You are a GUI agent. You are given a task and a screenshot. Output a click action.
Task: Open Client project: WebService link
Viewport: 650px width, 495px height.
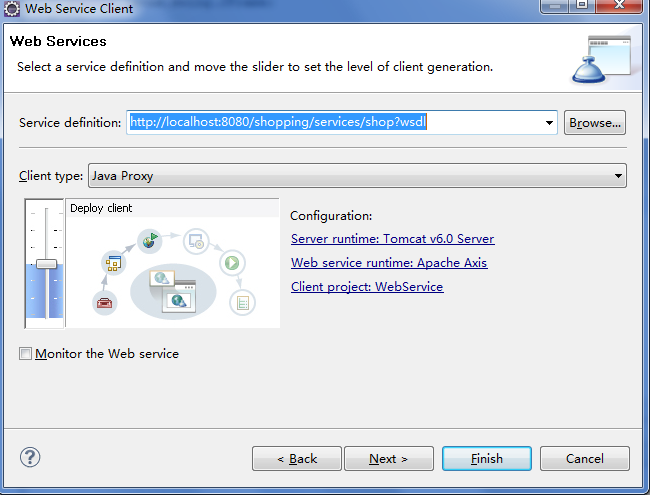click(x=367, y=287)
